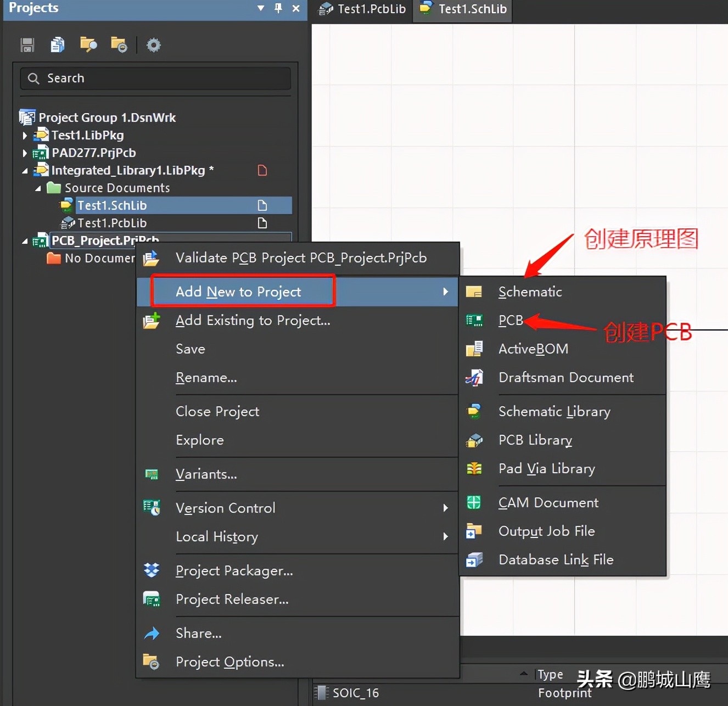
Task: Select the Pad Via Library icon
Action: [474, 468]
